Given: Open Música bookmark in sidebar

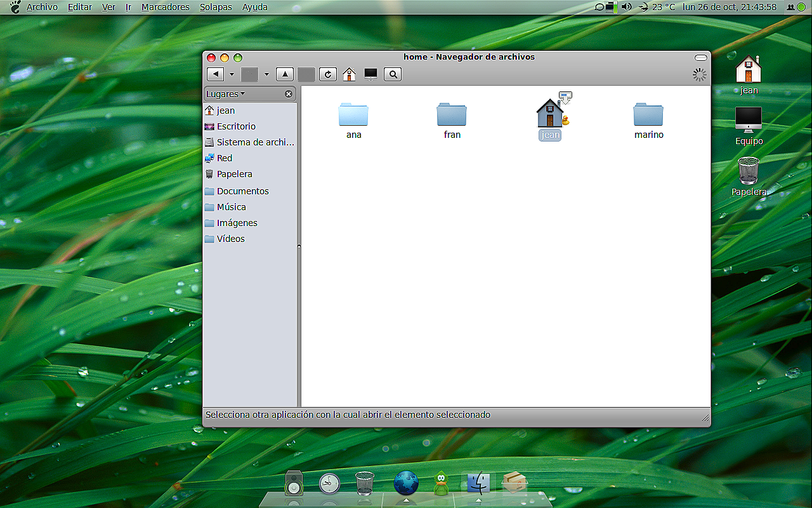Looking at the screenshot, I should [250, 207].
